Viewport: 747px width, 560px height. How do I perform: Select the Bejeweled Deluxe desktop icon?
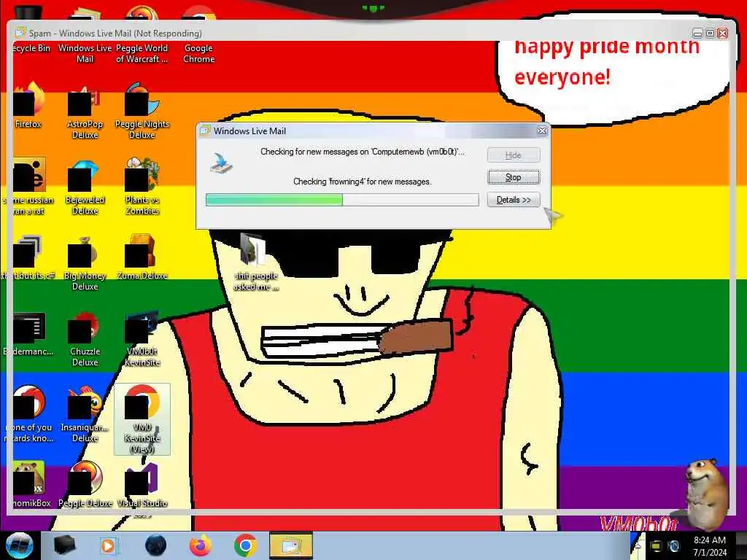pyautogui.click(x=85, y=187)
